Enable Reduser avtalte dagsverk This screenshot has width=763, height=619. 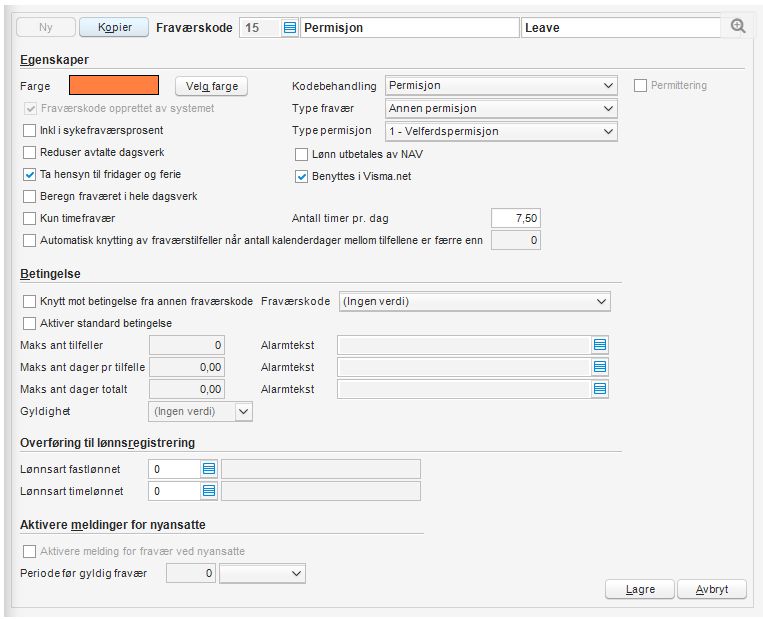pyautogui.click(x=30, y=152)
